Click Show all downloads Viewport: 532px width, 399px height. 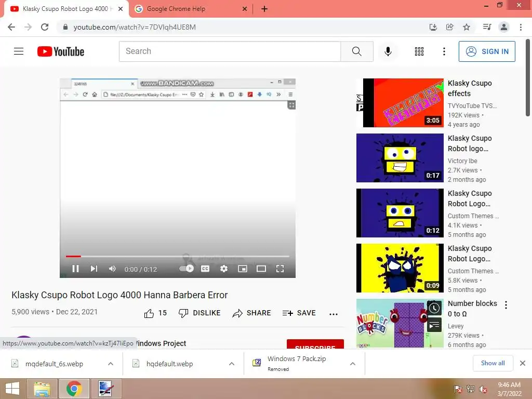pos(493,363)
